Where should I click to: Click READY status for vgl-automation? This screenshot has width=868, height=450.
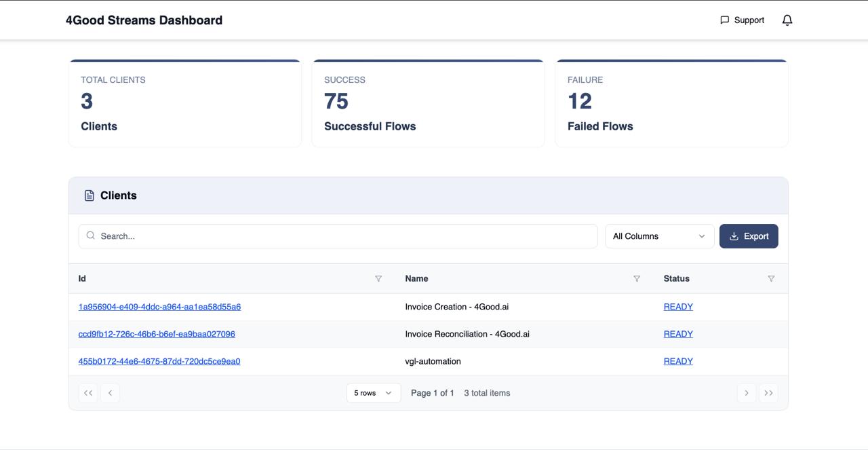coord(678,361)
